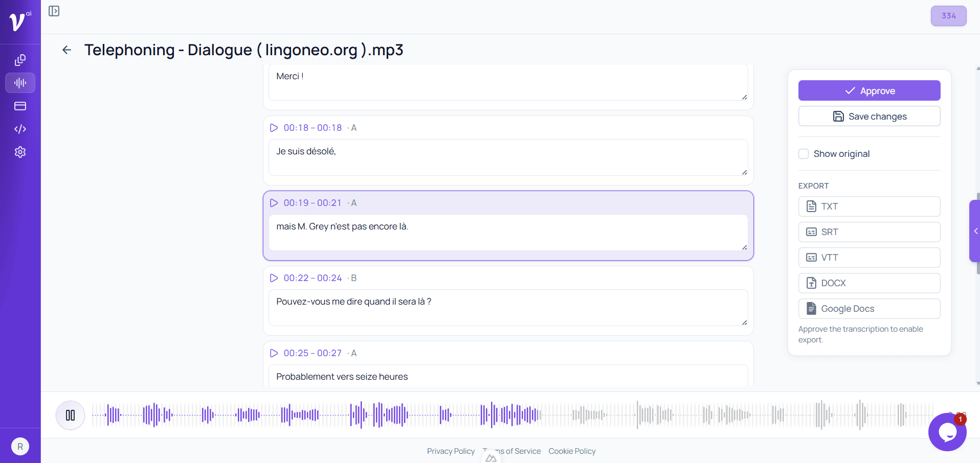The height and width of the screenshot is (463, 980).
Task: Export as SRT
Action: (869, 232)
